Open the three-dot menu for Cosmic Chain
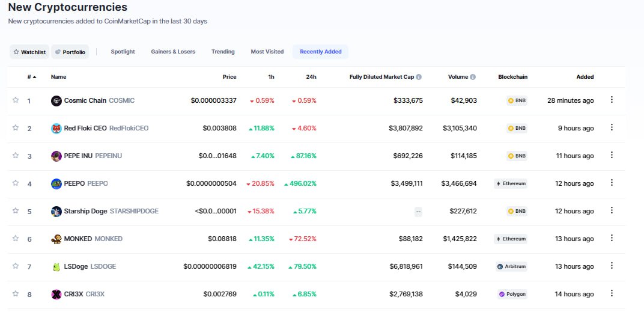Image resolution: width=644 pixels, height=312 pixels. click(x=612, y=99)
